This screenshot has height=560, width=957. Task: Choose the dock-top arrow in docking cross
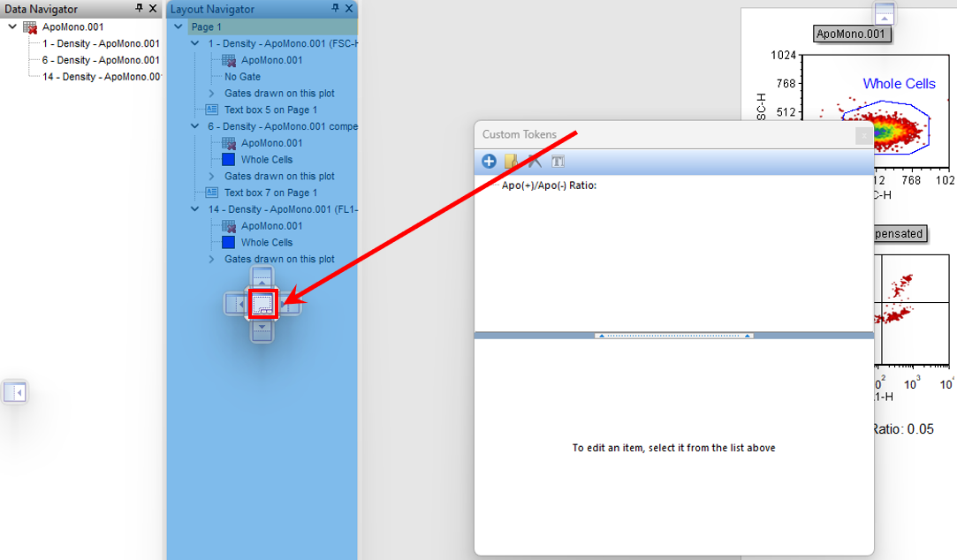[x=262, y=276]
